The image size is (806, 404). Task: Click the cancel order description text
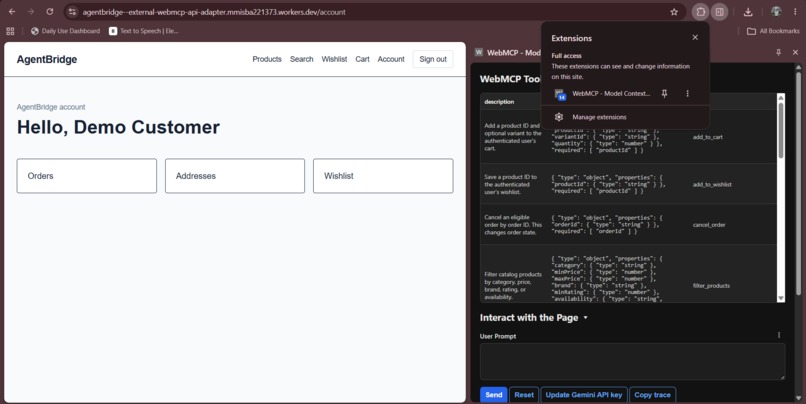point(513,225)
